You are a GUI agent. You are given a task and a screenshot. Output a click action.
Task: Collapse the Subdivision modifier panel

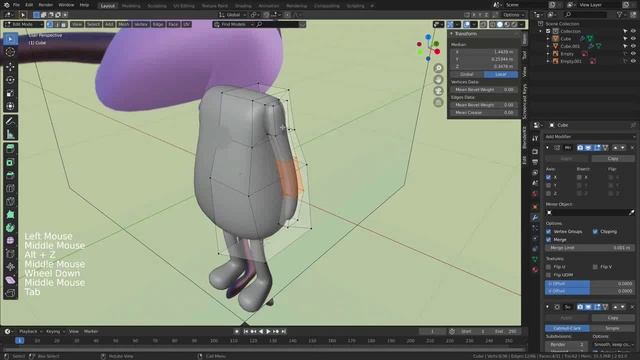(x=548, y=307)
